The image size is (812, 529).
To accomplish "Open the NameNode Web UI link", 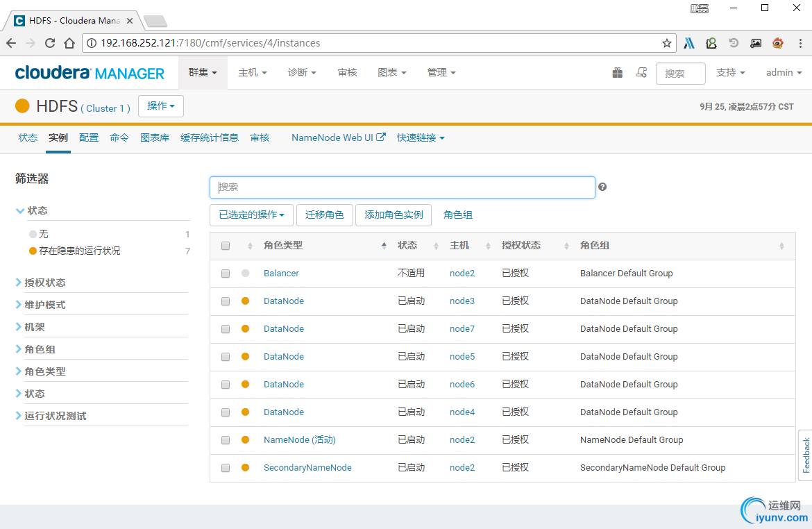I will click(x=338, y=138).
